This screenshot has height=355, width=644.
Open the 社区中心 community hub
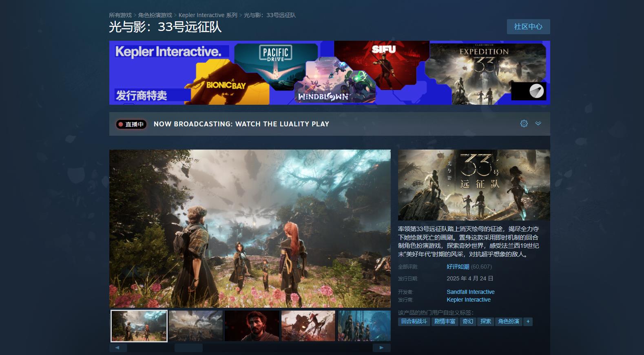coord(528,26)
